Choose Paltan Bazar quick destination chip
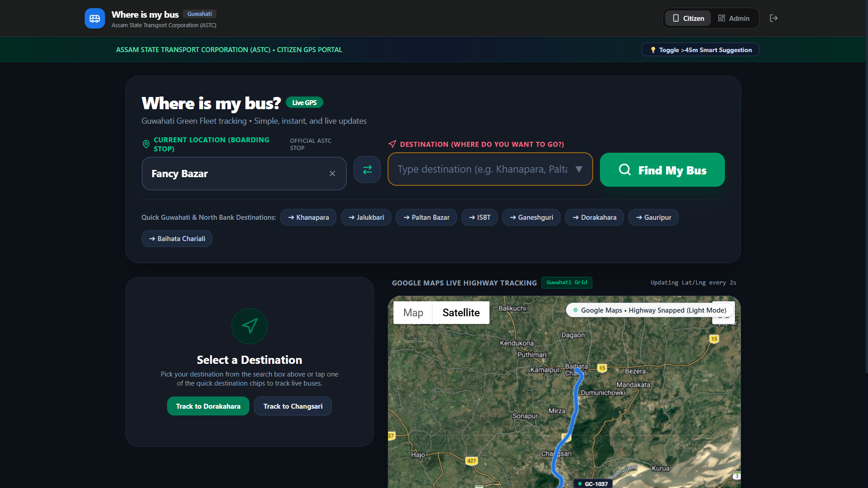 pos(426,217)
